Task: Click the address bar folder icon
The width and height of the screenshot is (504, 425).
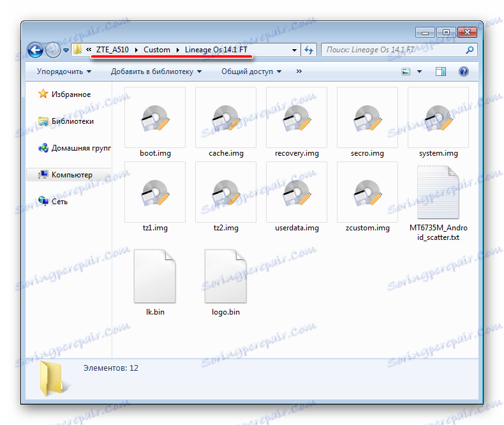Action: point(77,50)
